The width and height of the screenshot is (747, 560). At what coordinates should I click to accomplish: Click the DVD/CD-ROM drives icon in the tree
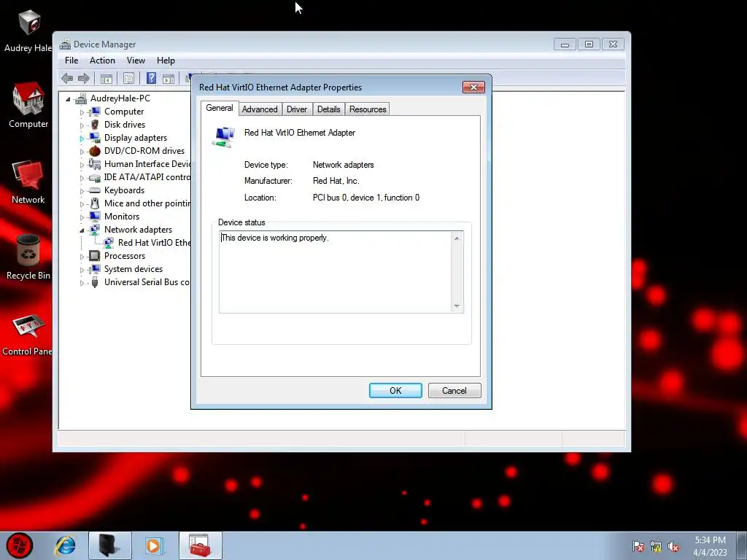click(95, 150)
